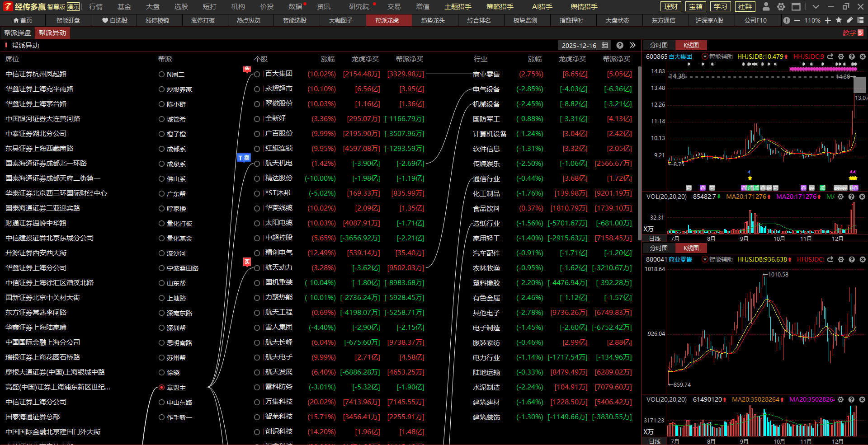Click the star favorites icon
Image resolution: width=868 pixels, height=445 pixels.
tap(839, 20)
